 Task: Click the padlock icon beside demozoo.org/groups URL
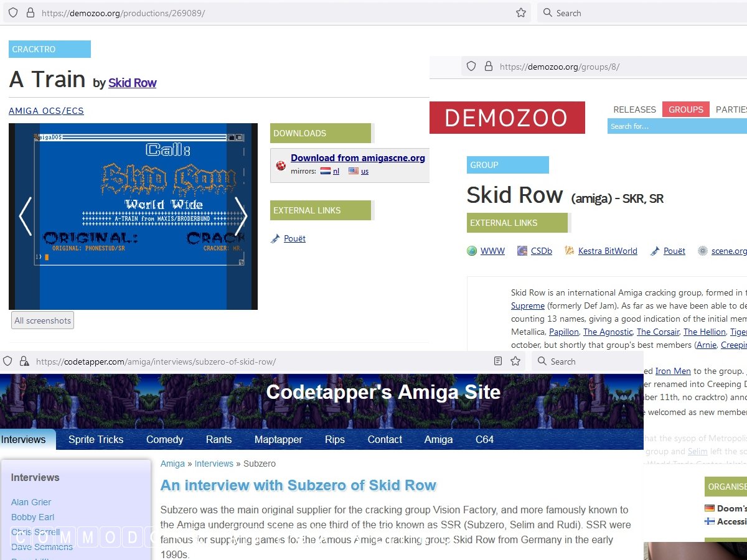pos(488,67)
